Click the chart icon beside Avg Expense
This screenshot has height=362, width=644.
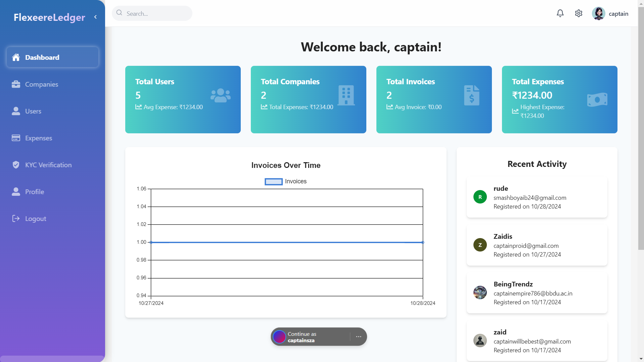pyautogui.click(x=139, y=107)
